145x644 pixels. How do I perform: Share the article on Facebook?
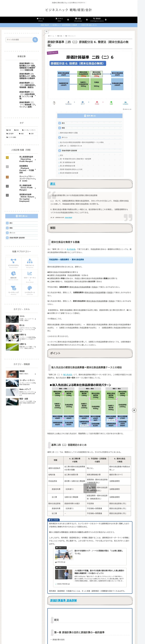(68, 103)
